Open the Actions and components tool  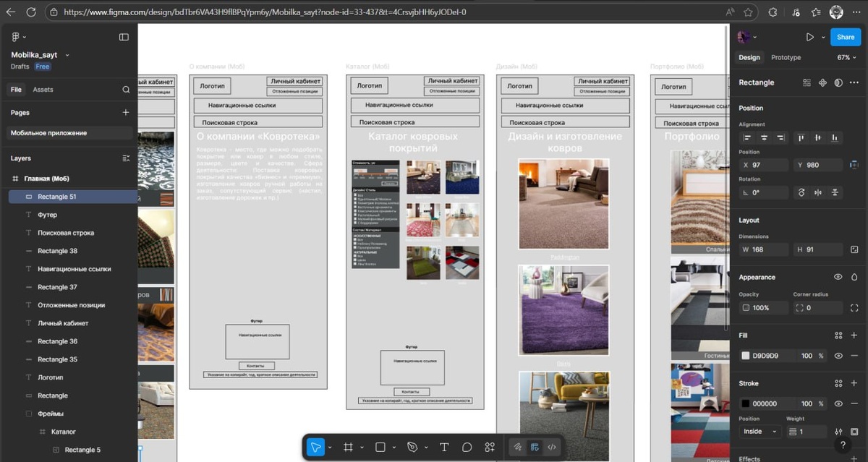pos(490,447)
